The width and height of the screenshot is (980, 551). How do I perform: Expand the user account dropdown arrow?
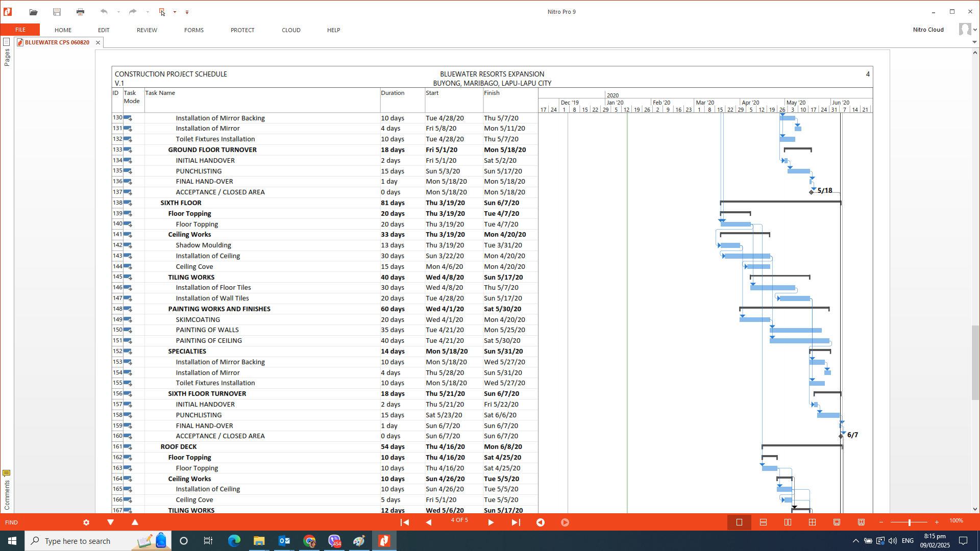coord(975,30)
